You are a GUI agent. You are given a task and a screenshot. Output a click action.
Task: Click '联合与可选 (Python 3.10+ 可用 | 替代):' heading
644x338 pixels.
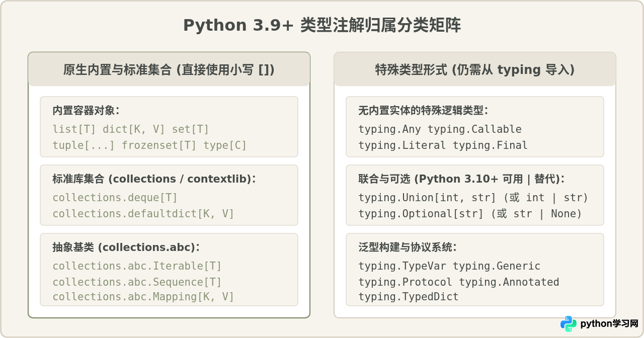(x=461, y=179)
